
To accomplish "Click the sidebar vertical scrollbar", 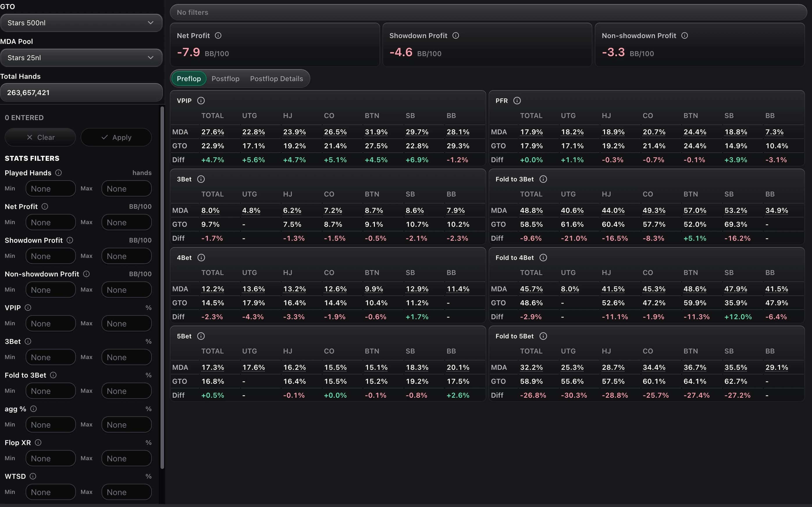I will click(162, 287).
